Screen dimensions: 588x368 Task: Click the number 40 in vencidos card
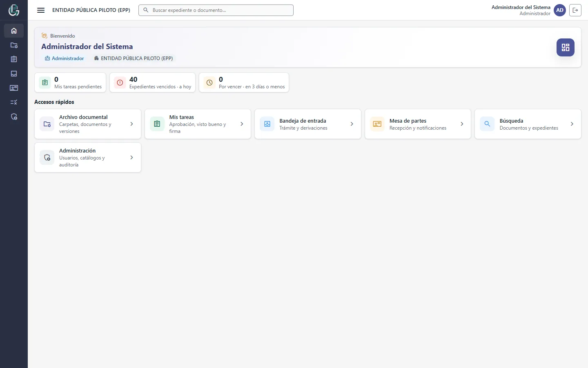click(x=133, y=79)
